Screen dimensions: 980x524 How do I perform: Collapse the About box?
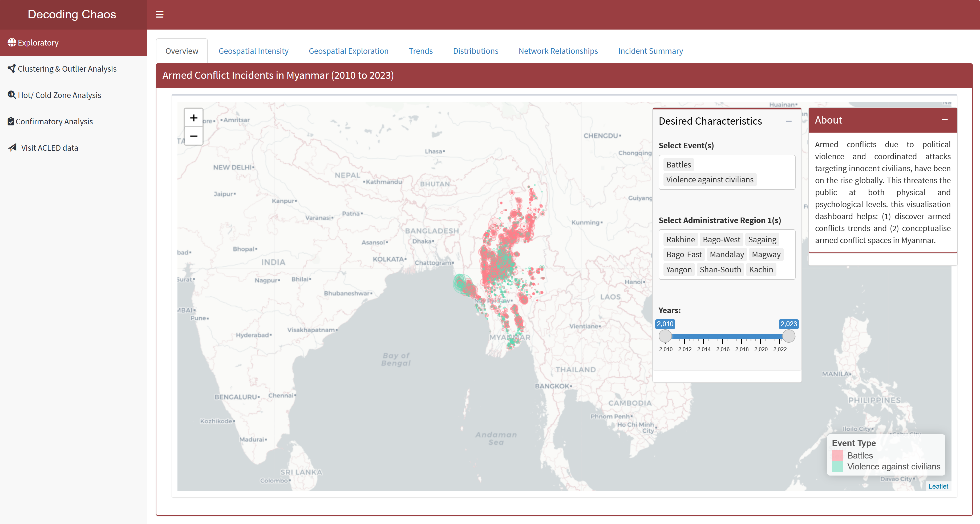944,120
